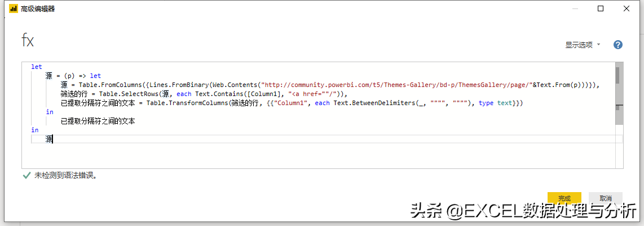Click the first 'let' keyword line
Image resolution: width=644 pixels, height=226 pixels.
coord(37,67)
